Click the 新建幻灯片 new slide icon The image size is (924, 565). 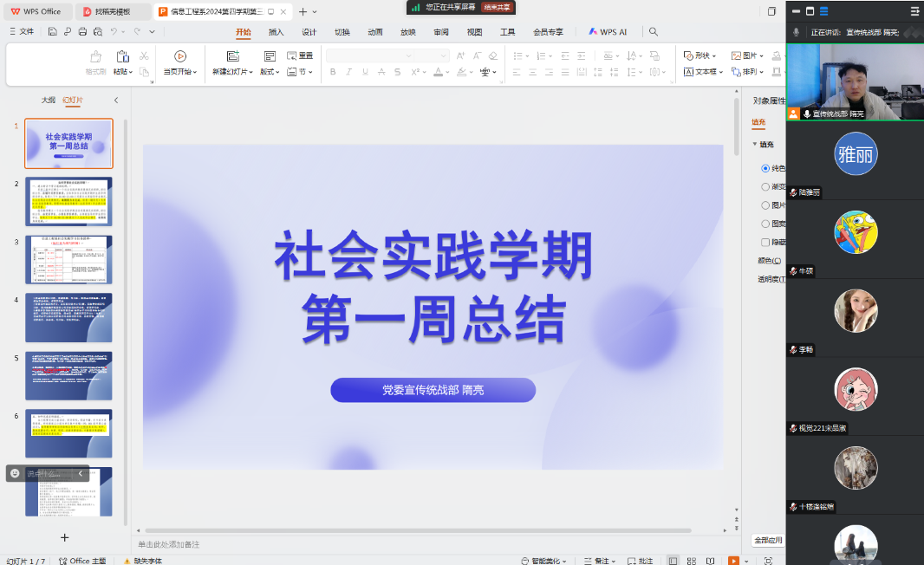click(x=232, y=56)
